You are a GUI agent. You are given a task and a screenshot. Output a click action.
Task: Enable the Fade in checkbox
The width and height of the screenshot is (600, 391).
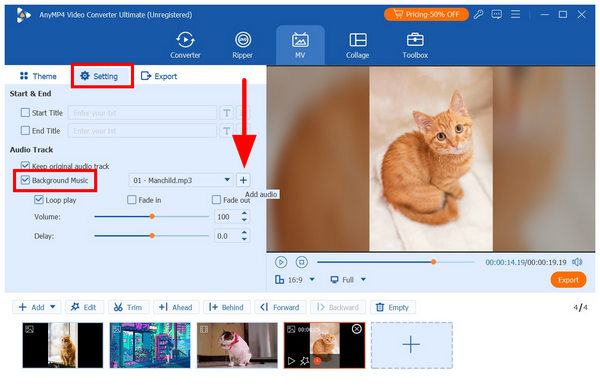click(x=132, y=200)
